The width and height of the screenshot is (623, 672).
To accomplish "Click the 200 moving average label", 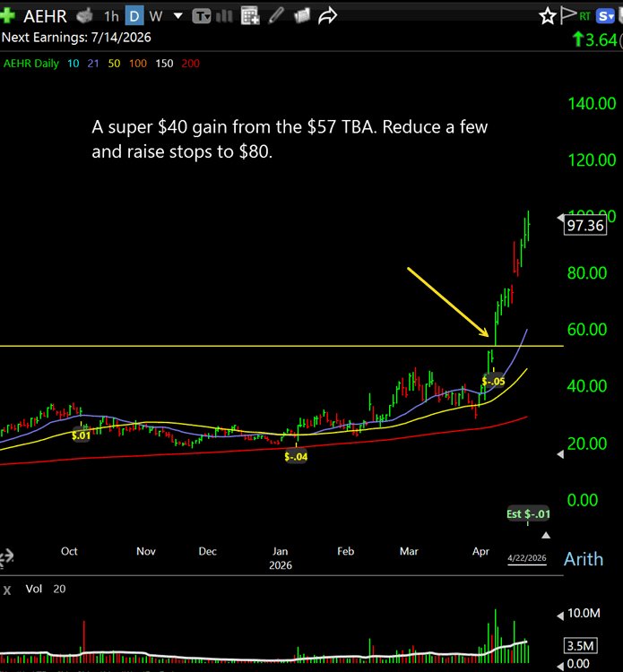I will pyautogui.click(x=190, y=64).
